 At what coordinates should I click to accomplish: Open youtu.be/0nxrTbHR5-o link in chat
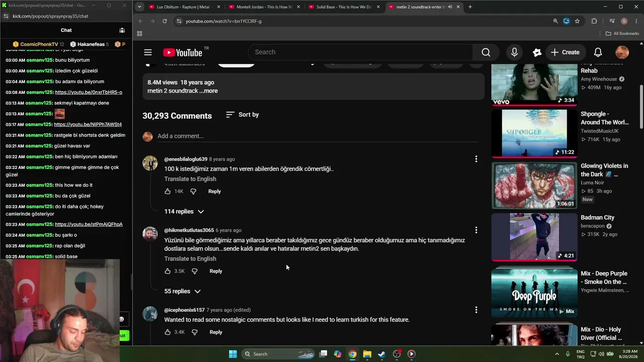pyautogui.click(x=89, y=93)
